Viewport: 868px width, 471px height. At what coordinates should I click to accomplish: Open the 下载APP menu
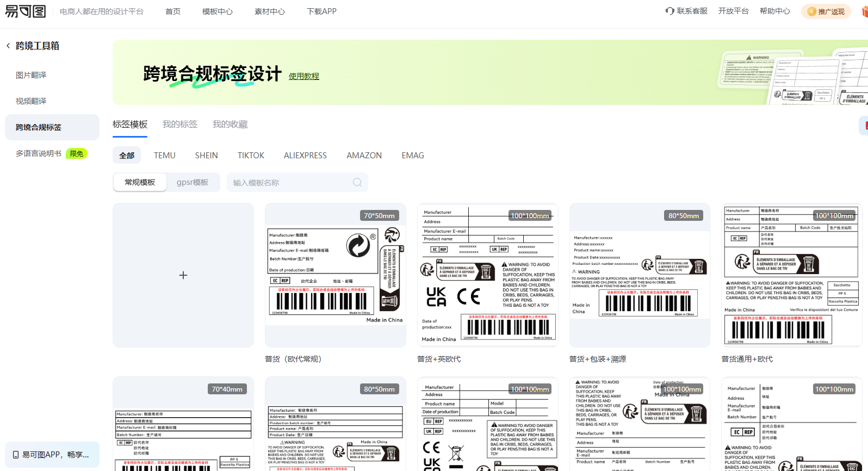(x=321, y=11)
